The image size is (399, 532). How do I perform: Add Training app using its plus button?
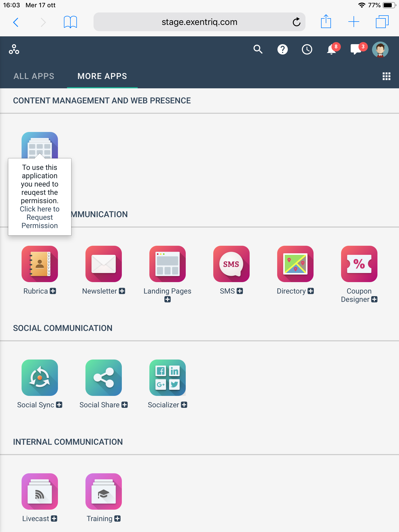[117, 519]
